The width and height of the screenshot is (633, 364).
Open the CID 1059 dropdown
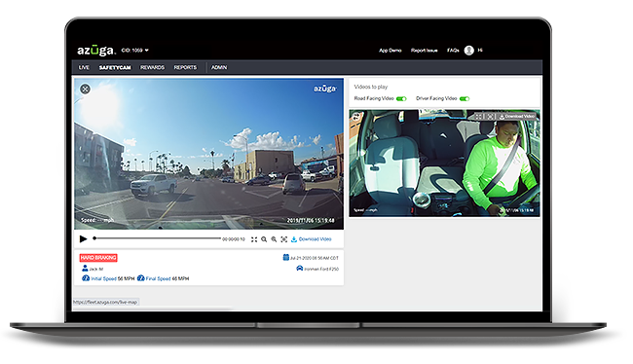coord(134,51)
